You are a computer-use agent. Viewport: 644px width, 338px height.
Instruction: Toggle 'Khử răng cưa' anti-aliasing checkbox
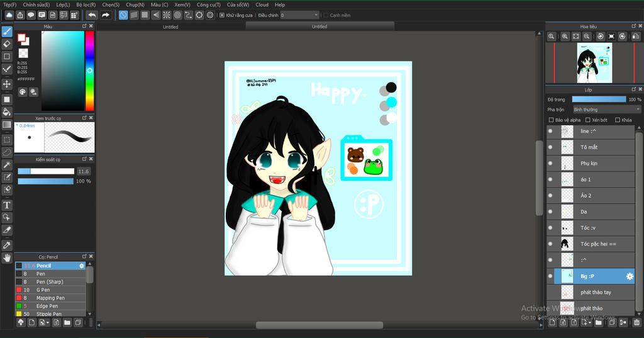[x=222, y=15]
